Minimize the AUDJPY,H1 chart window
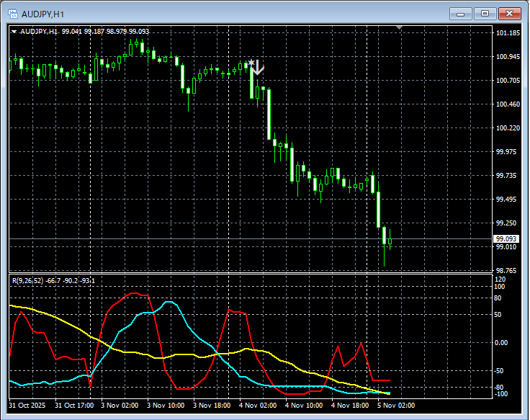 [x=461, y=13]
